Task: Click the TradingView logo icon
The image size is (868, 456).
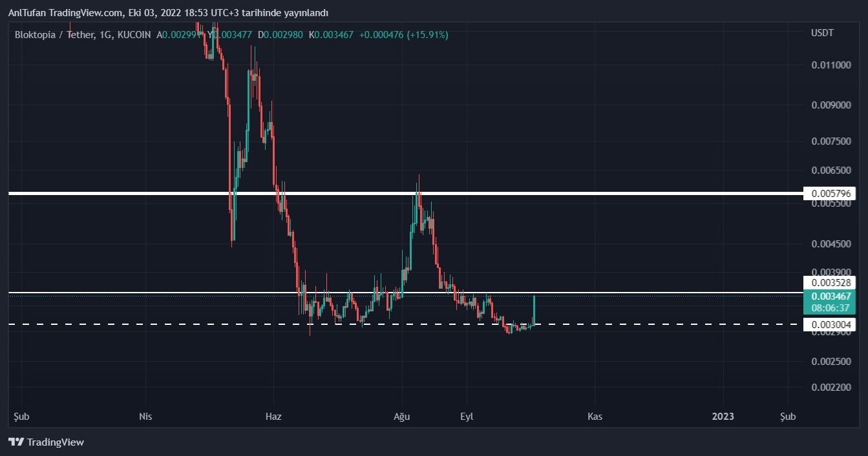Action: coord(16,442)
